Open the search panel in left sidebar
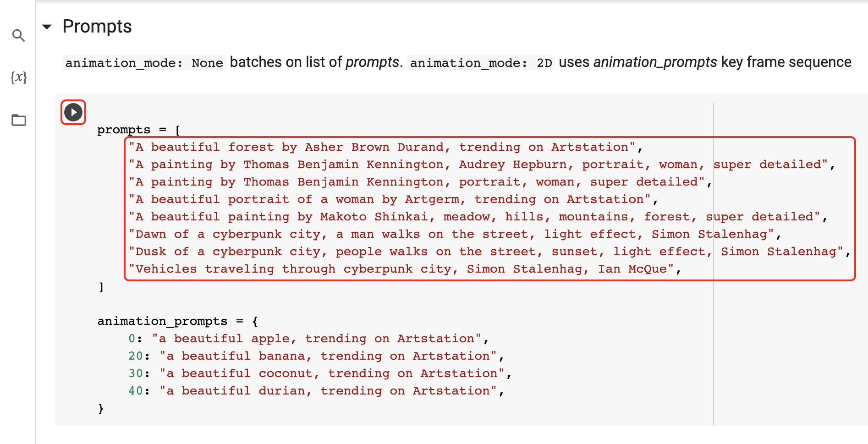The image size is (868, 444). click(x=18, y=35)
